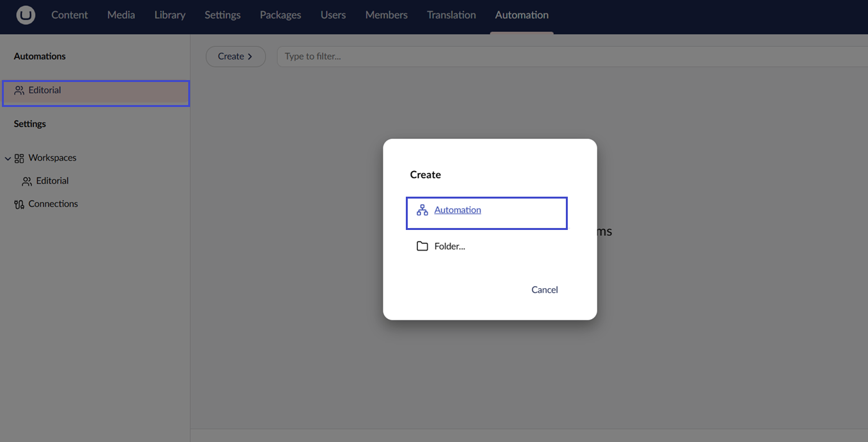868x442 pixels.
Task: Click the Umbraco logo icon
Action: pos(26,15)
